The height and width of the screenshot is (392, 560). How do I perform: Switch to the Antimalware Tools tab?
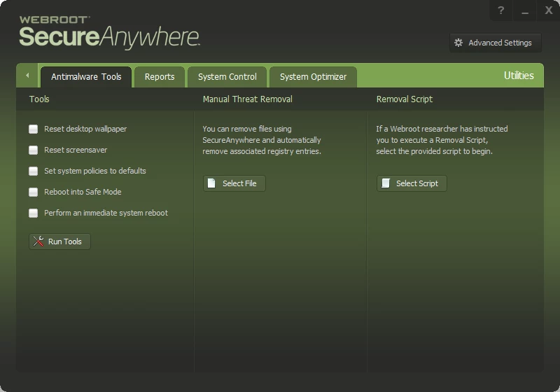86,77
